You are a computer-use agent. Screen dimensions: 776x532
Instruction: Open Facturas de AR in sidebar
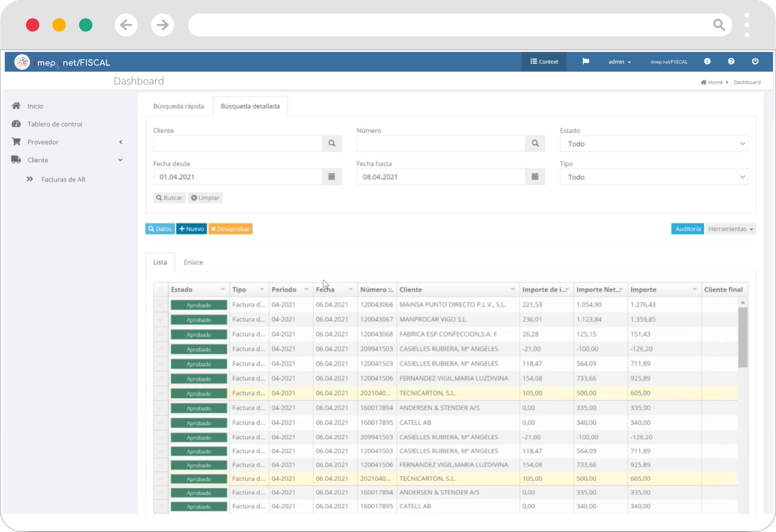63,179
